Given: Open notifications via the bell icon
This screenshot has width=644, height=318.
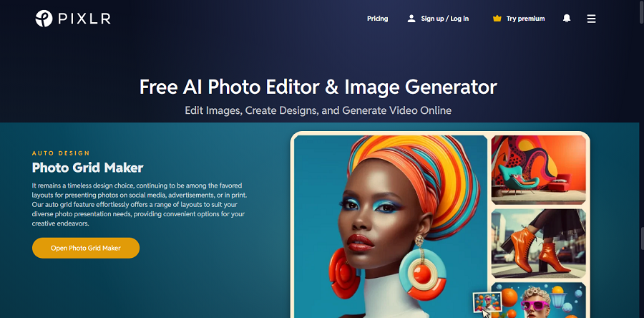Looking at the screenshot, I should pos(567,19).
